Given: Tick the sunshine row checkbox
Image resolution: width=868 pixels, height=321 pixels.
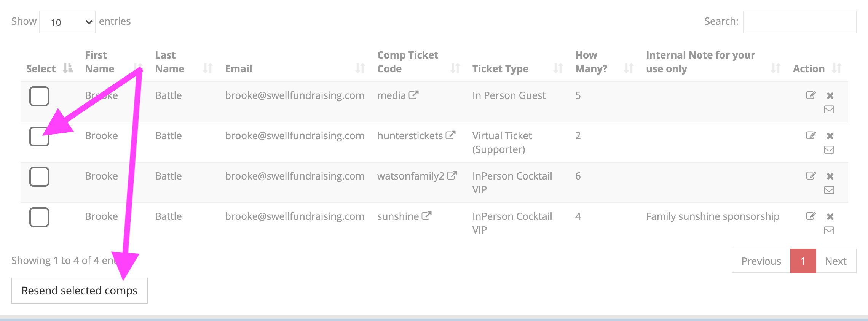Looking at the screenshot, I should 39,217.
